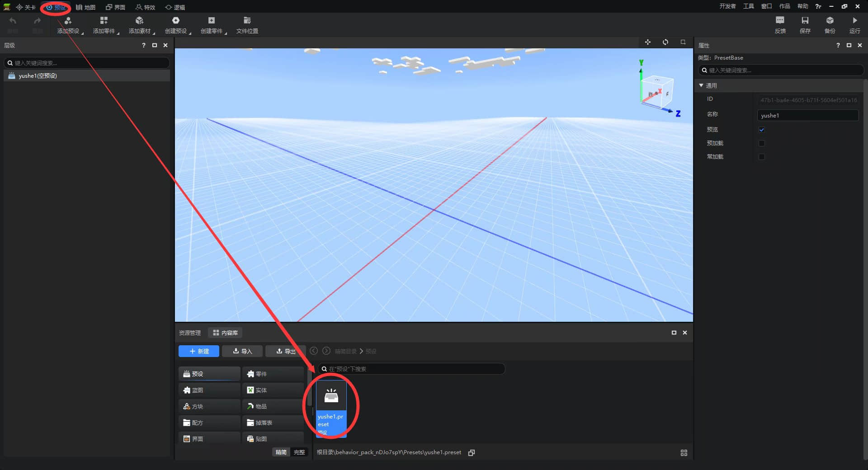Screen dimensions: 868x470
Task: Click the 导入 import button
Action: (242, 351)
